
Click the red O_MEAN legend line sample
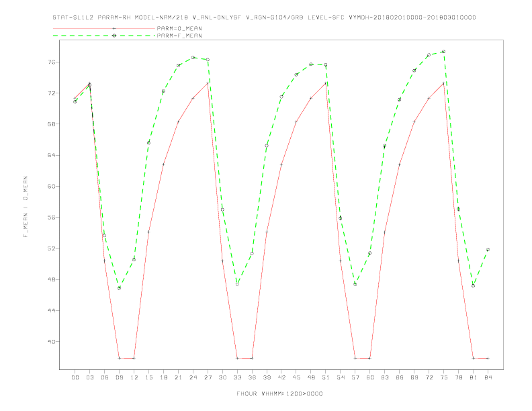click(x=104, y=28)
